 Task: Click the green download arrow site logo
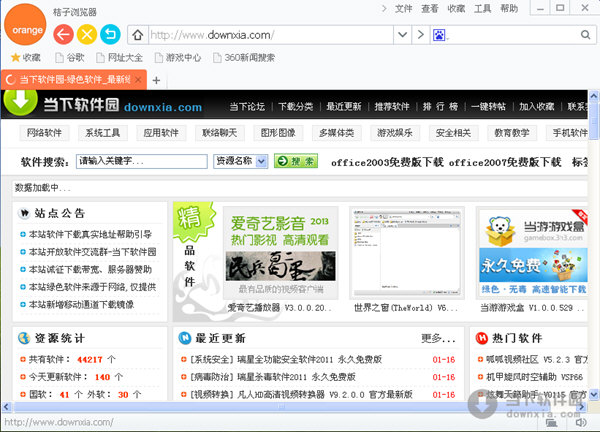pos(20,101)
